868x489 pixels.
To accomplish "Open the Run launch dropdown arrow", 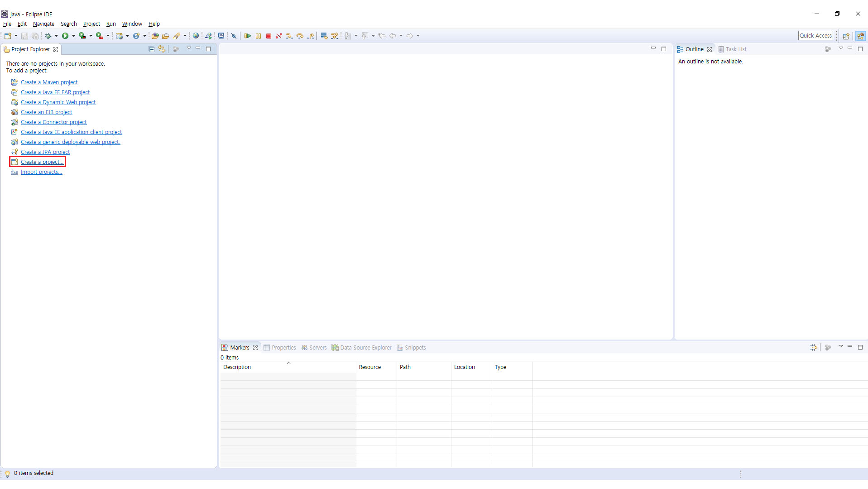I will pos(73,36).
